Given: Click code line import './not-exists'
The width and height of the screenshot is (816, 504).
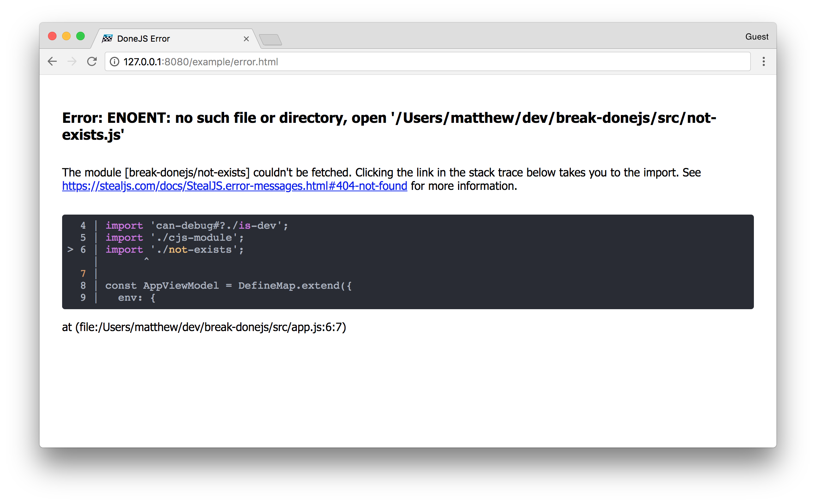Looking at the screenshot, I should (175, 250).
